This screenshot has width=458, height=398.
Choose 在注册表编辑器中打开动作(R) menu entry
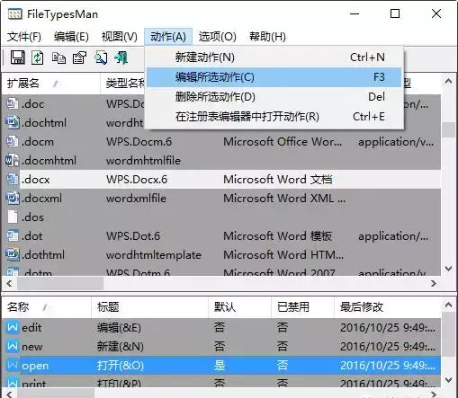coord(274,117)
